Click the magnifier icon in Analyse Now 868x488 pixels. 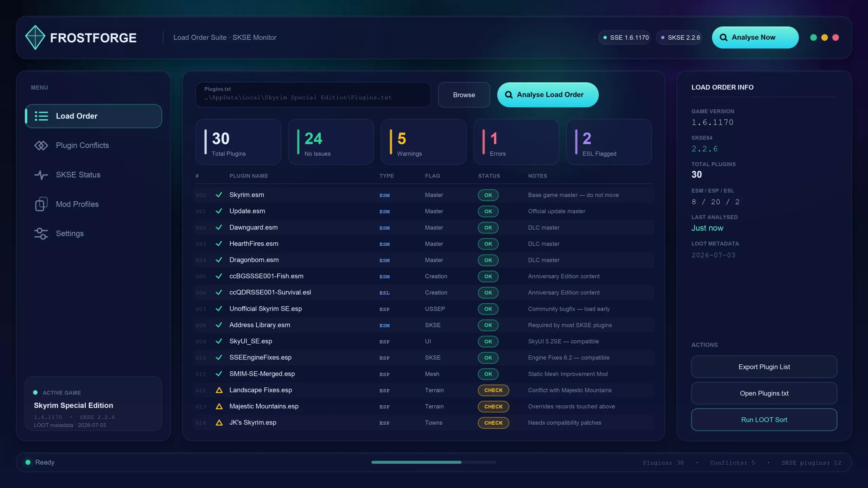click(x=724, y=38)
